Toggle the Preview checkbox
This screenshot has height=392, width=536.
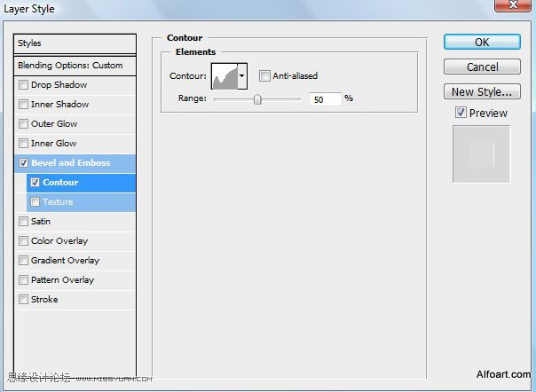[461, 113]
